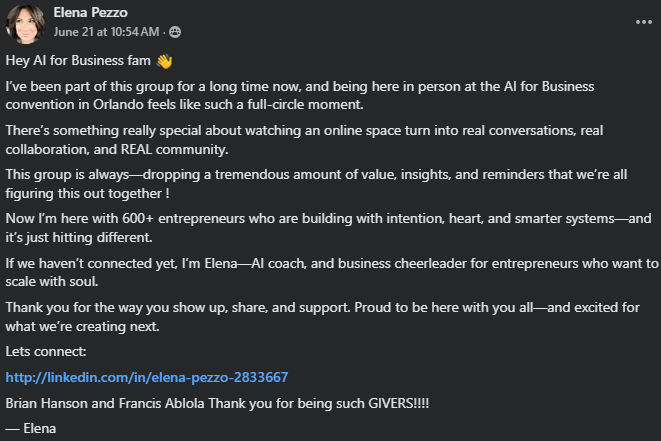Click the "— Elena" signature line
Image resolution: width=661 pixels, height=441 pixels.
tap(32, 428)
